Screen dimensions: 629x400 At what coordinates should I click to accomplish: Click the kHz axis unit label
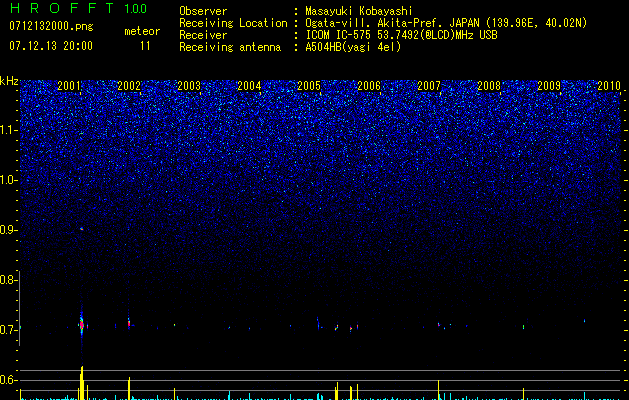click(9, 81)
